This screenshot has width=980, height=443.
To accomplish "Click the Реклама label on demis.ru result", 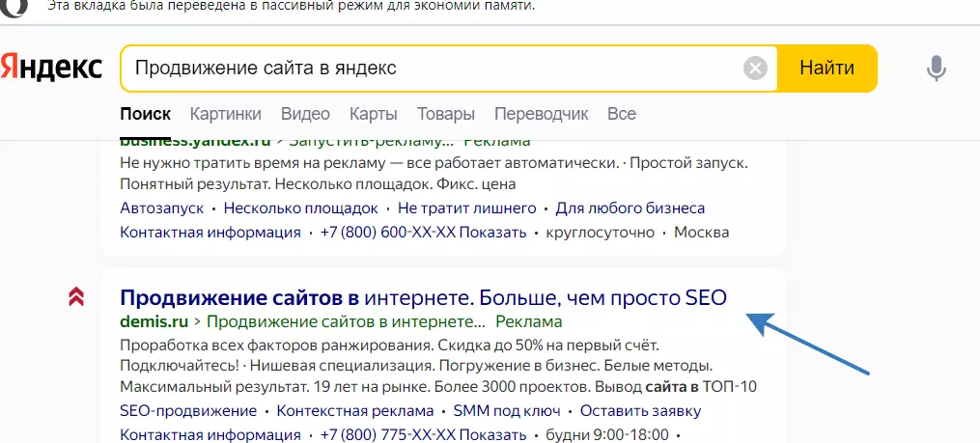I will (529, 321).
